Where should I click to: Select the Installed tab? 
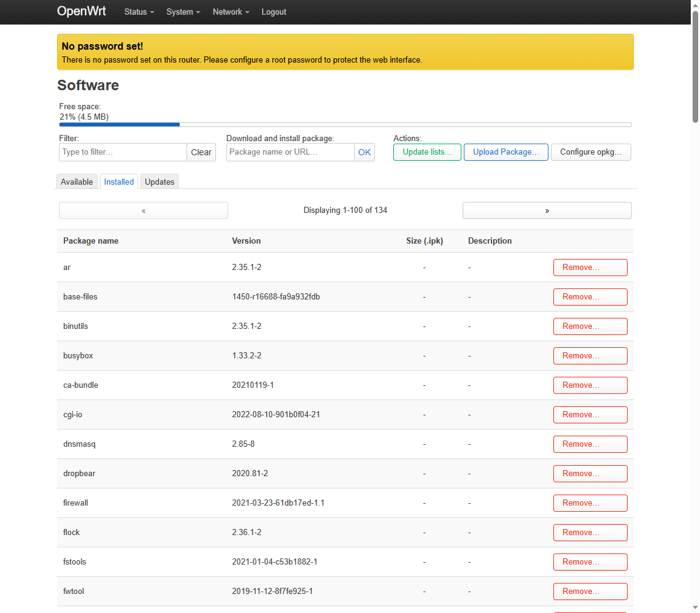118,181
